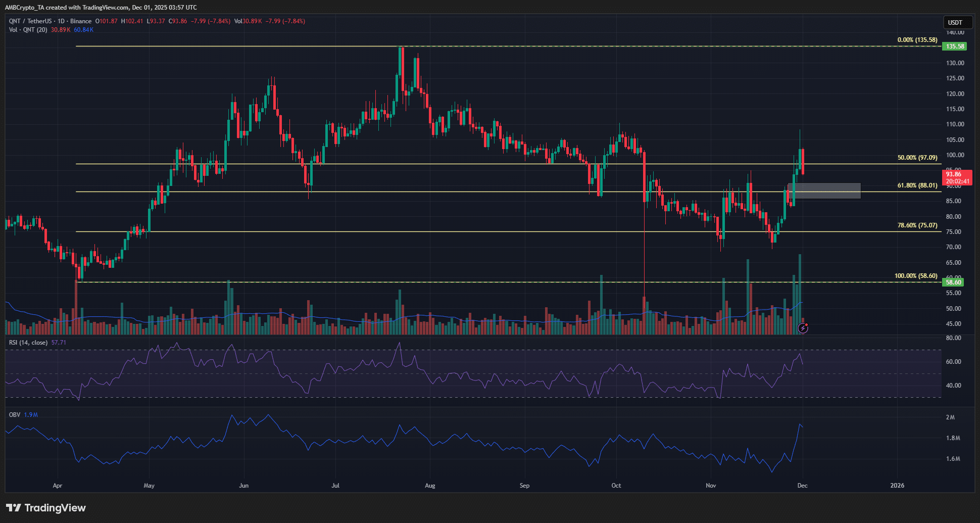Click the 2026 label on the time axis
980x523 pixels.
point(898,485)
